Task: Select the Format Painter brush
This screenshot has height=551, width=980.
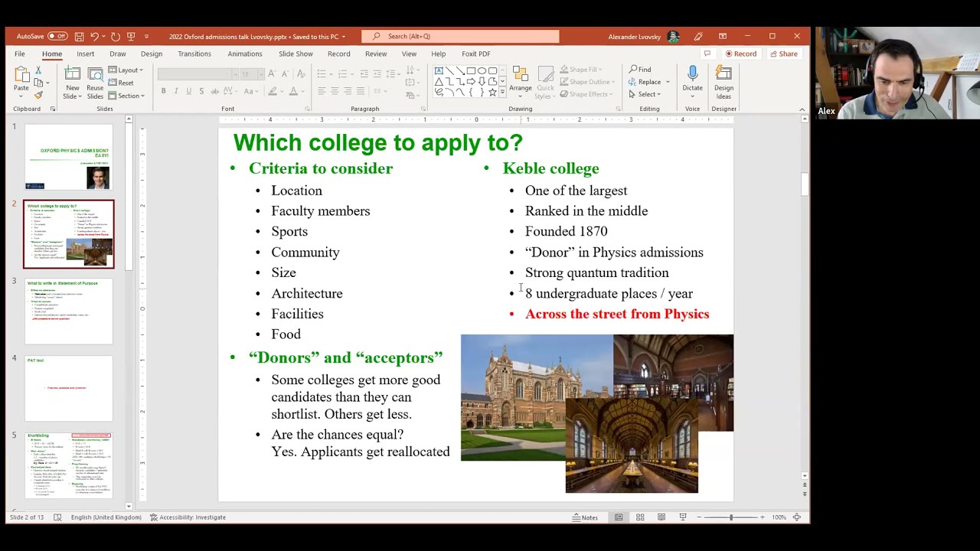Action: coord(38,95)
